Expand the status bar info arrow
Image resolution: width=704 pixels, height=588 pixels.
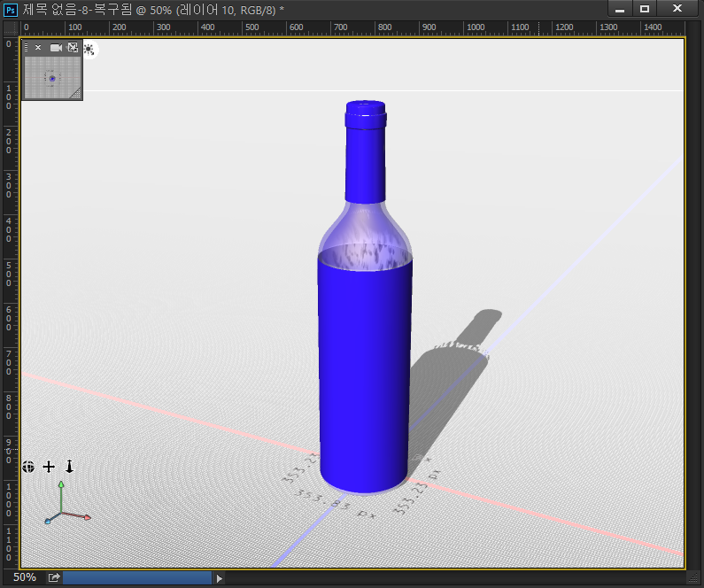tap(220, 578)
